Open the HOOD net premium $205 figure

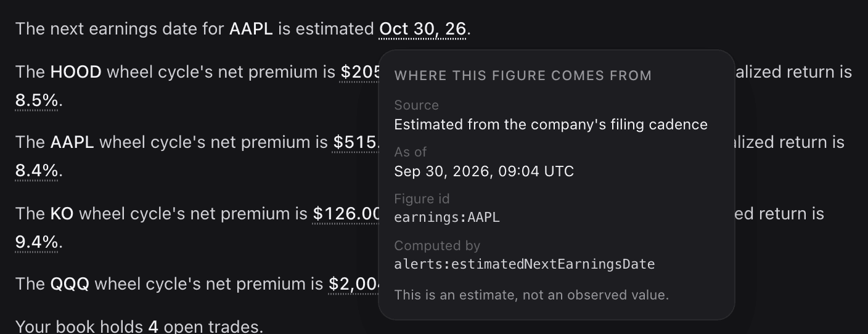(361, 73)
